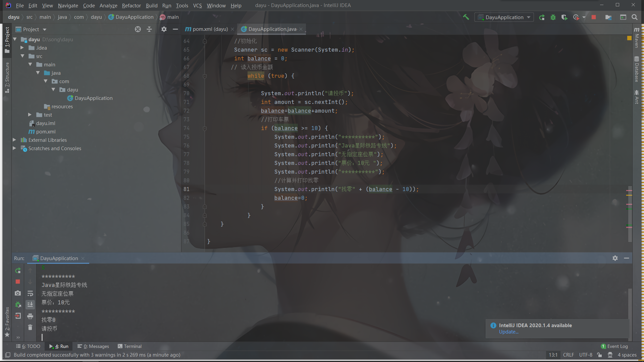This screenshot has height=362, width=644.
Task: Toggle Scroll to End in Run console
Action: [x=30, y=304]
